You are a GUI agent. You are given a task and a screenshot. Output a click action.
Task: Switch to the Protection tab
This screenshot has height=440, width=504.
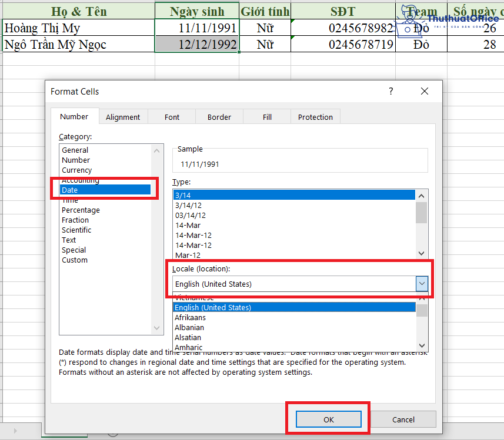click(x=315, y=116)
